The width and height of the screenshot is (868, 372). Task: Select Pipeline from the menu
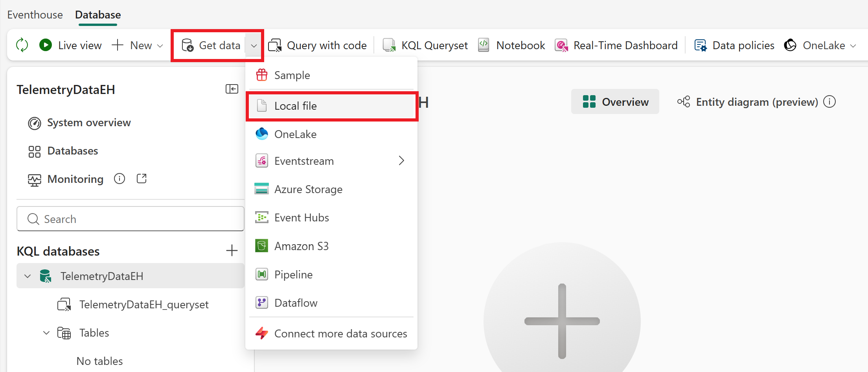(x=331, y=274)
